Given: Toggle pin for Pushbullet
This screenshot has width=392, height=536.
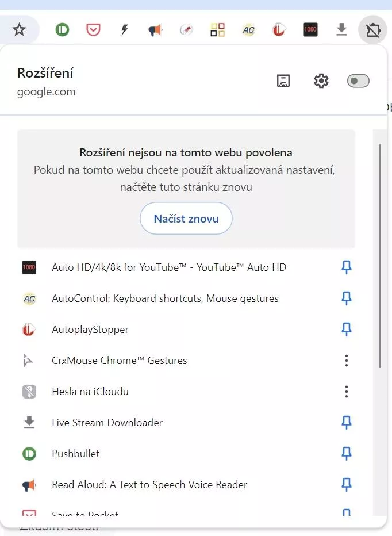Looking at the screenshot, I should 347,454.
